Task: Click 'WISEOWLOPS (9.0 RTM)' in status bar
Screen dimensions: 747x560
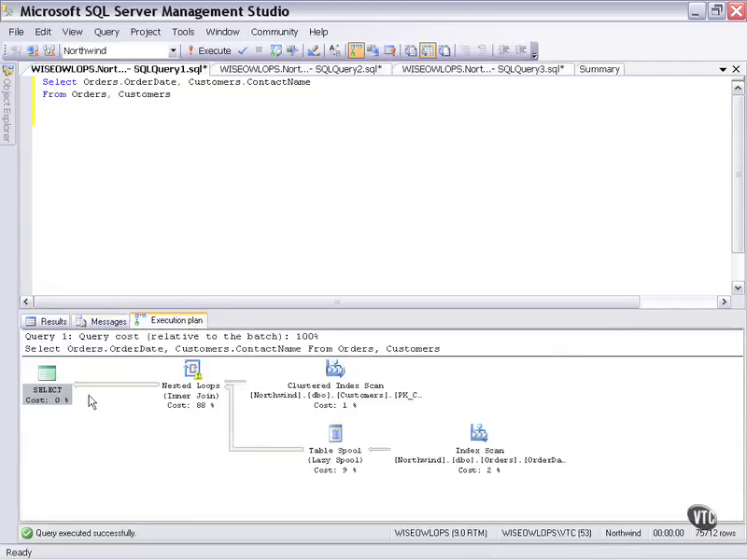Action: coord(441,533)
